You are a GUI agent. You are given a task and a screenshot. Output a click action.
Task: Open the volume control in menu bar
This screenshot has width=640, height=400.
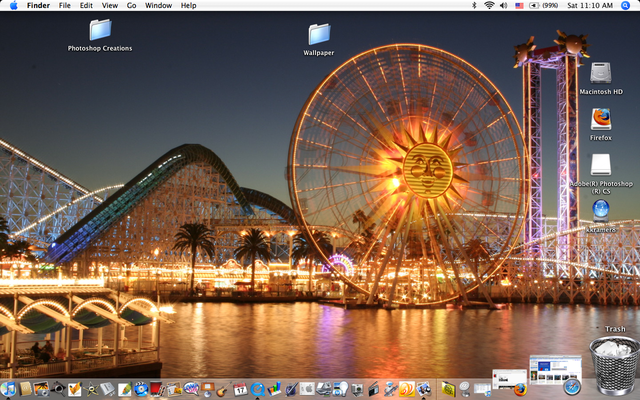[503, 5]
